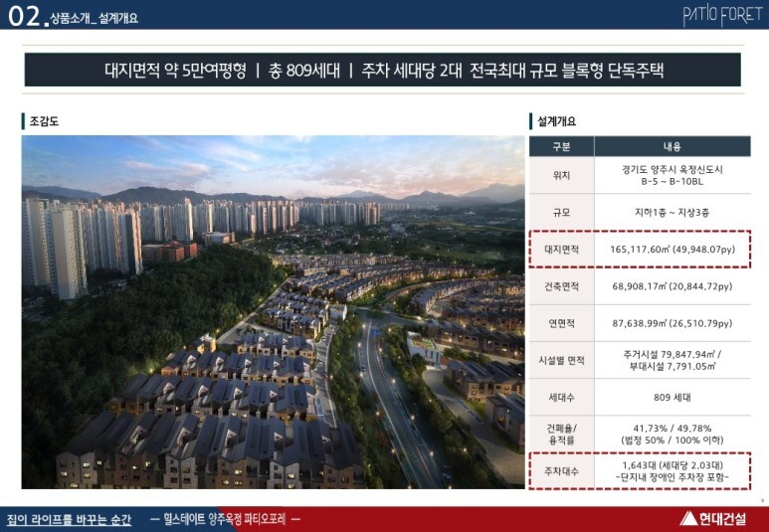The height and width of the screenshot is (532, 769).
Task: Select the '위치' row label
Action: 561,176
